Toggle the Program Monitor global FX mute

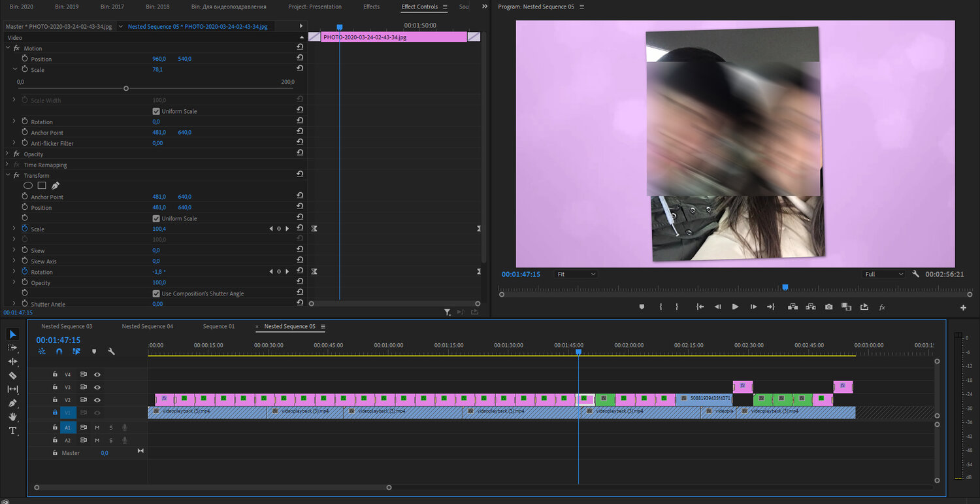[x=881, y=307]
